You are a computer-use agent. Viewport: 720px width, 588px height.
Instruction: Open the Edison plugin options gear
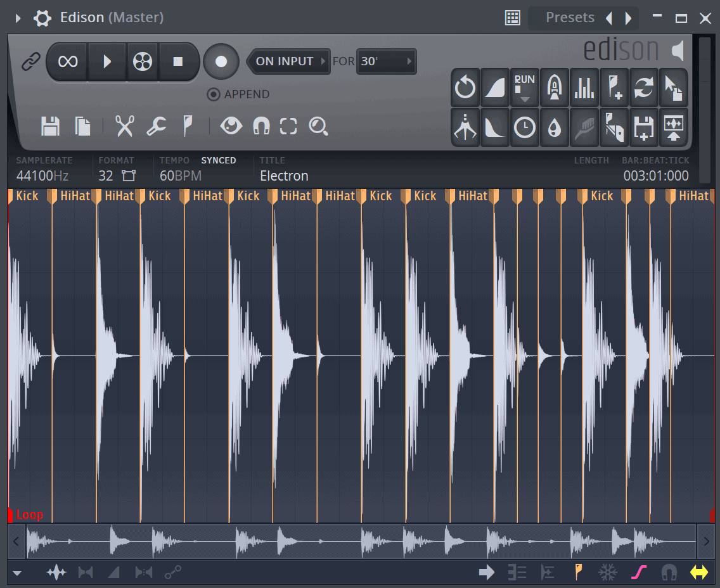click(x=42, y=18)
